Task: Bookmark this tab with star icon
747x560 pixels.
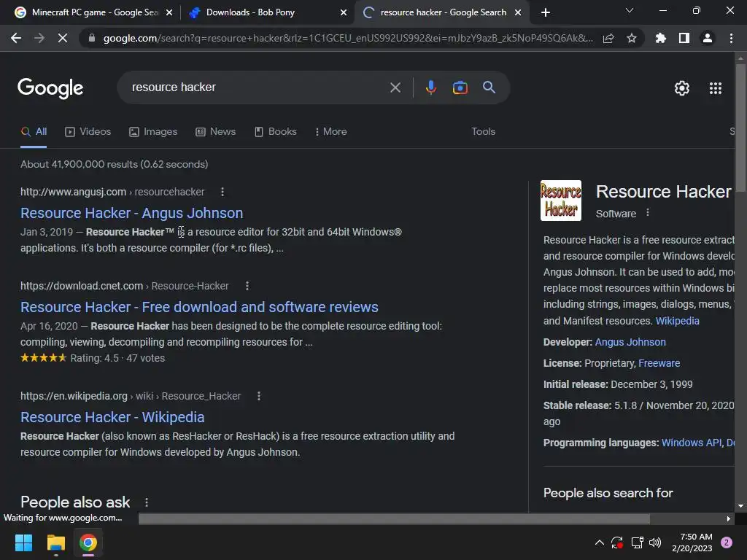Action: pos(632,38)
